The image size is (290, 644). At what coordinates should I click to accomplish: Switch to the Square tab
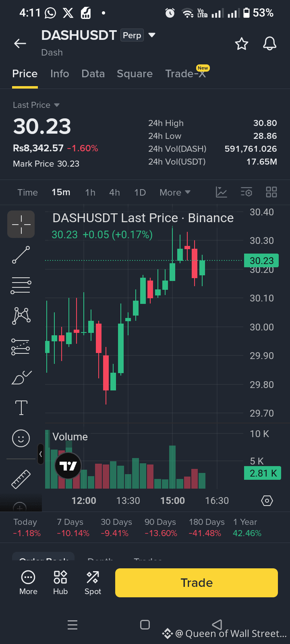[x=135, y=74]
